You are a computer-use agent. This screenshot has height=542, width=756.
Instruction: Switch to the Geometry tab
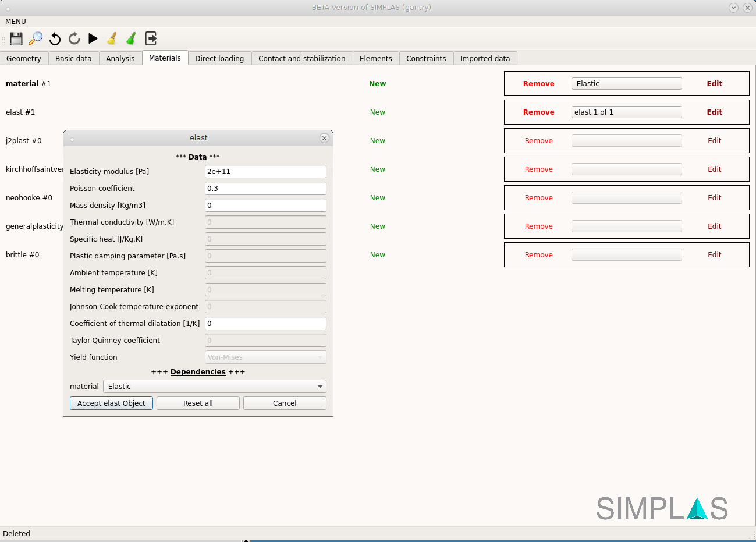click(24, 59)
